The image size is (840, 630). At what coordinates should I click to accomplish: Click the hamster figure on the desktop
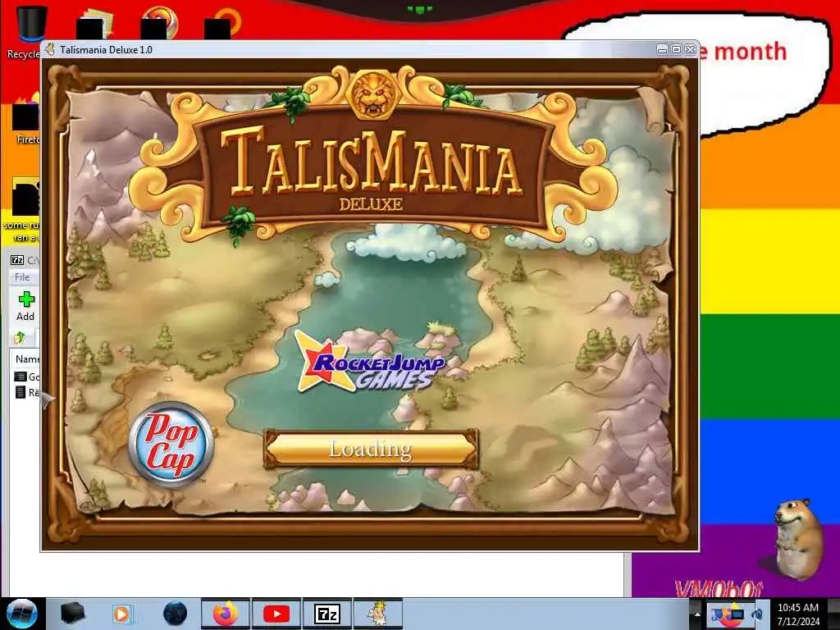pyautogui.click(x=797, y=538)
